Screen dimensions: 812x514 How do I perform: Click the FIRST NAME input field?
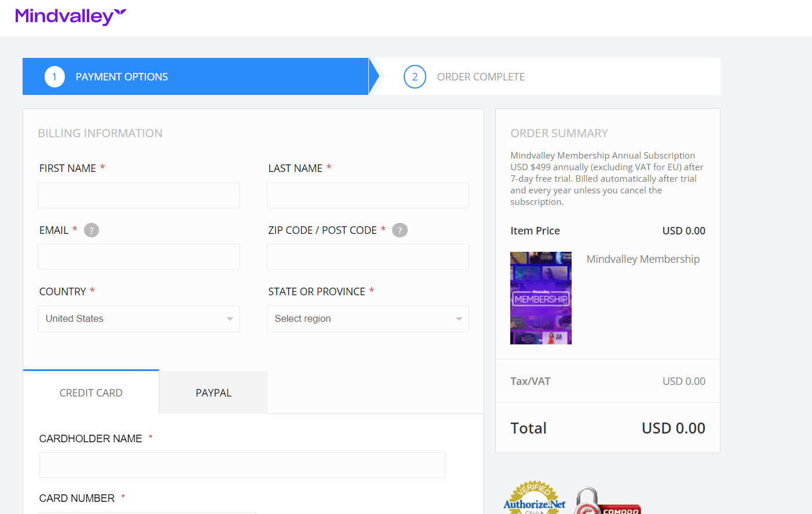point(138,195)
